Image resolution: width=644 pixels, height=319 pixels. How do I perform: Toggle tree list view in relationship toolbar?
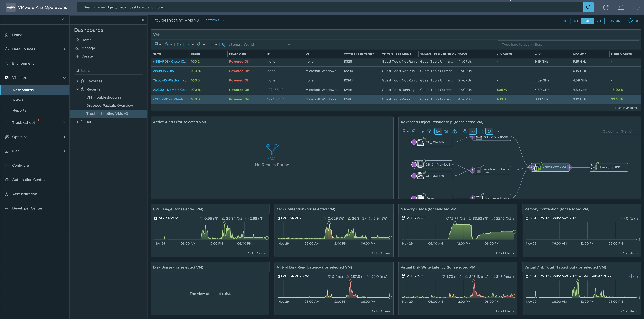coord(438,131)
